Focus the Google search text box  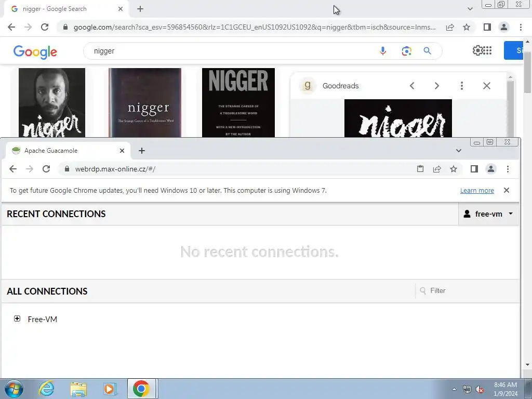point(231,51)
